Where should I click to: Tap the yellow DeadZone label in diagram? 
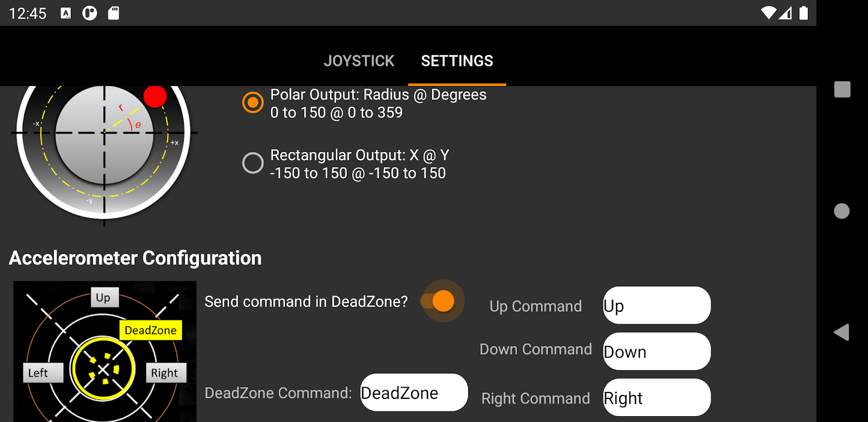click(x=150, y=330)
